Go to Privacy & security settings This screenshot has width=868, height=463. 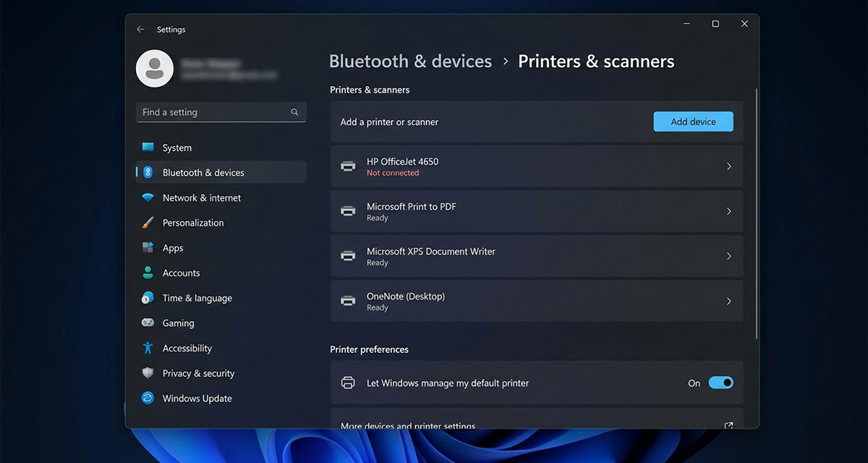[x=221, y=373]
